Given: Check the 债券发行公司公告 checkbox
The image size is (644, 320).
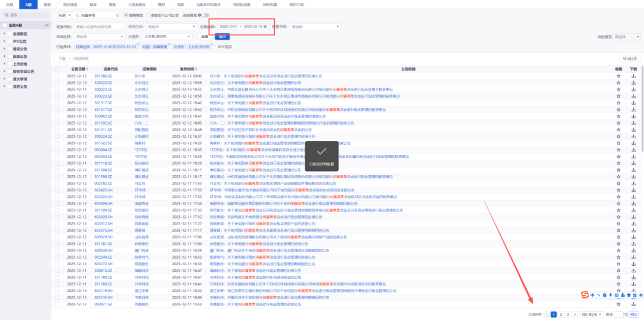Looking at the screenshot, I should pyautogui.click(x=147, y=15).
